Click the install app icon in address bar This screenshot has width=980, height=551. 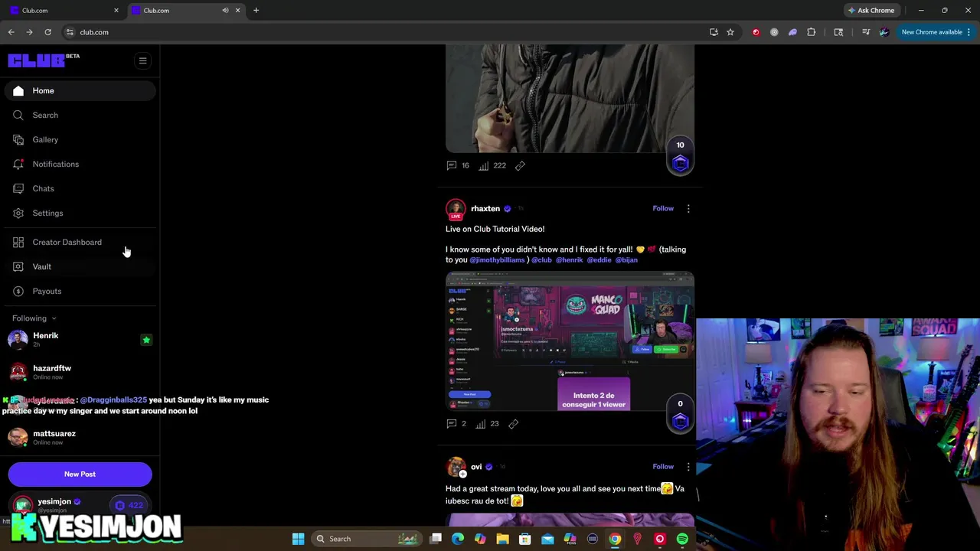[x=714, y=32]
